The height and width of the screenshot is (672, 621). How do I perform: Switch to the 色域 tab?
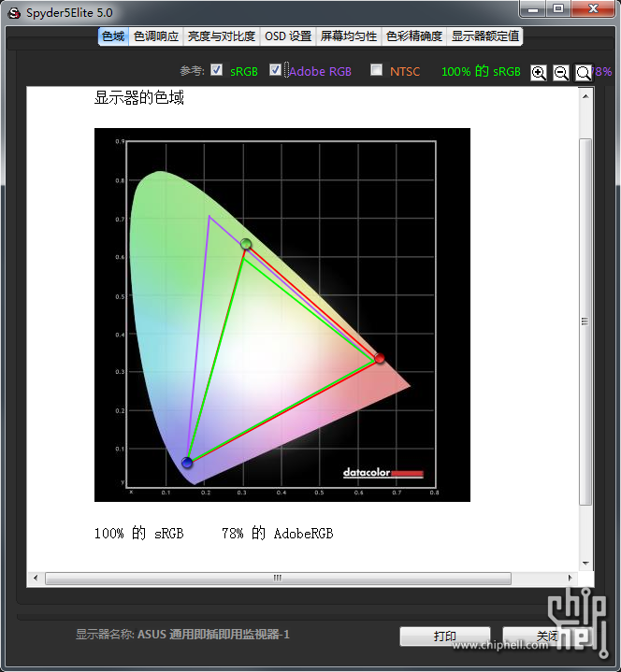(114, 36)
